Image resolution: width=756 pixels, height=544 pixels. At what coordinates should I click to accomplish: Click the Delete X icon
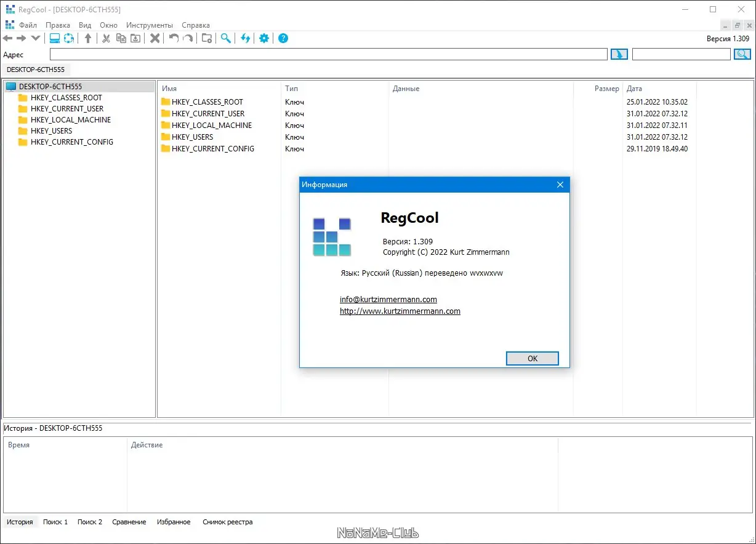click(155, 38)
